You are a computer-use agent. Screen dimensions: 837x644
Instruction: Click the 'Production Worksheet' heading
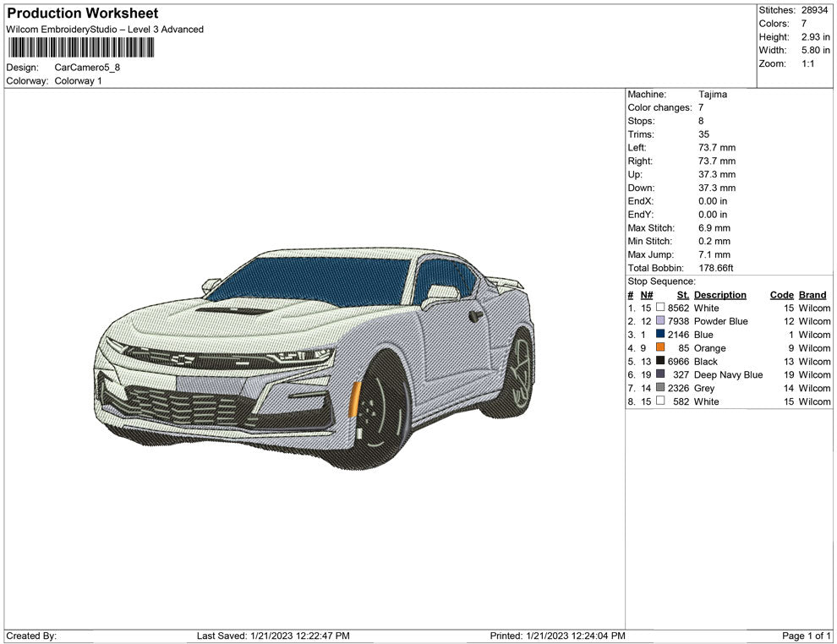83,14
